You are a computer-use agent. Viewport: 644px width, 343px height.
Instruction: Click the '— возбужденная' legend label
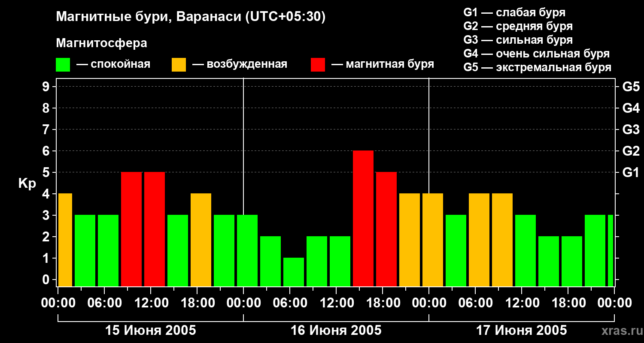[x=240, y=65]
